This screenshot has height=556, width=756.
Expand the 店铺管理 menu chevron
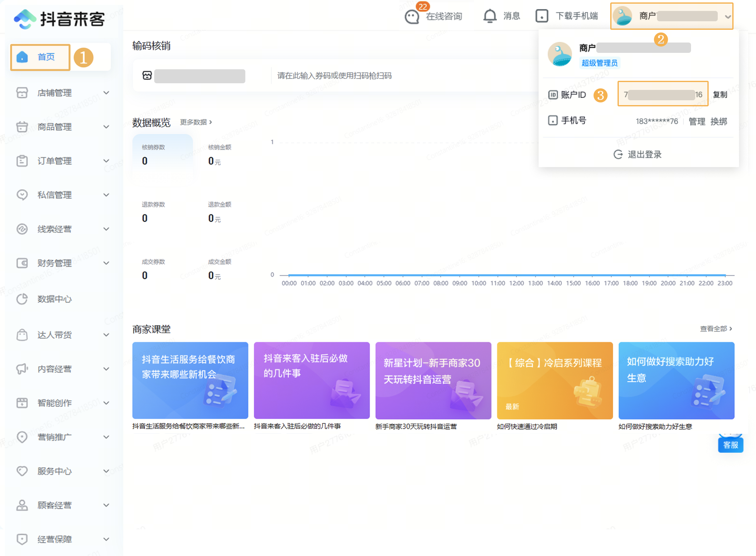[x=106, y=93]
